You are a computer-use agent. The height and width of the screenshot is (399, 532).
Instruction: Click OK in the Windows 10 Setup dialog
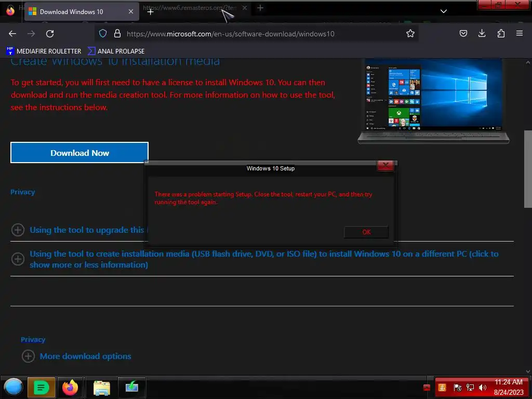tap(366, 232)
